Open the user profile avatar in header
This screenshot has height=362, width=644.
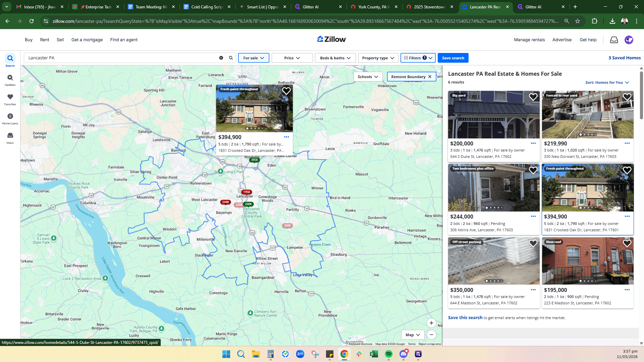tap(629, 40)
